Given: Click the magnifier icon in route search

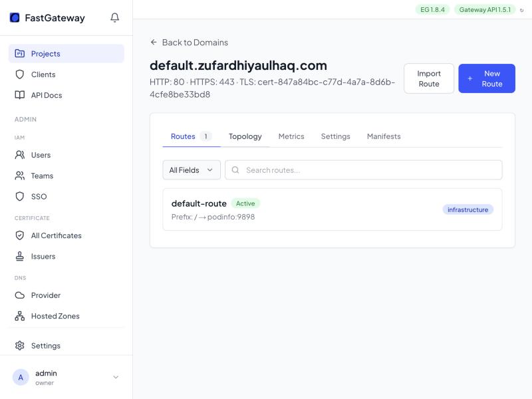Looking at the screenshot, I should point(235,170).
